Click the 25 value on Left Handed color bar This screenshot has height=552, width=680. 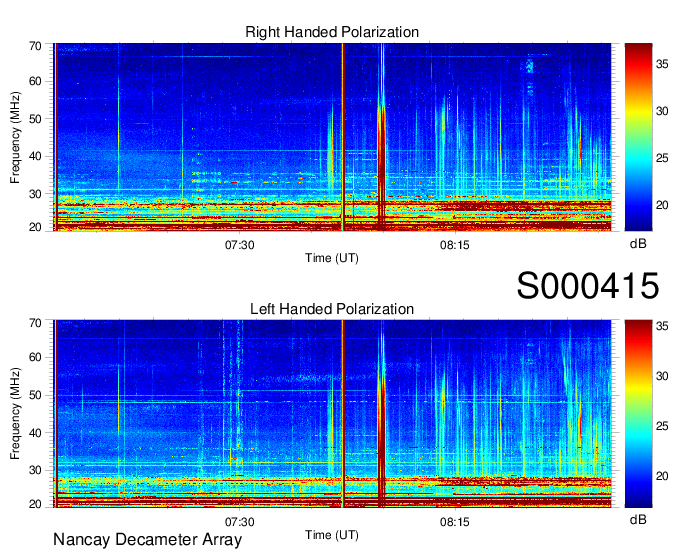coord(662,426)
